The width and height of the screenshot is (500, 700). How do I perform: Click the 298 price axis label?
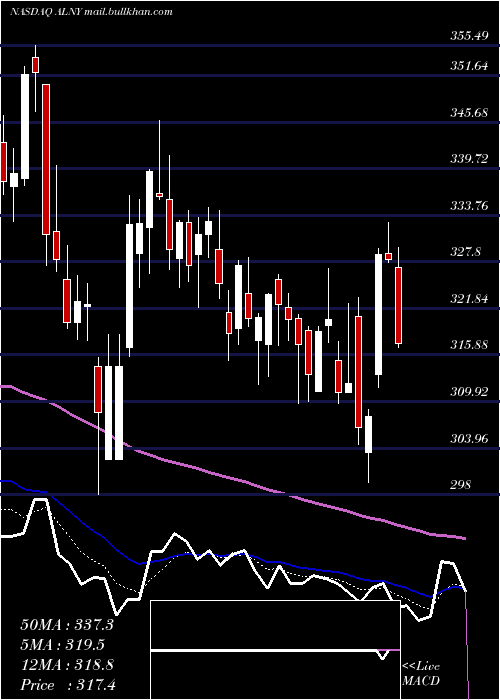click(x=460, y=484)
